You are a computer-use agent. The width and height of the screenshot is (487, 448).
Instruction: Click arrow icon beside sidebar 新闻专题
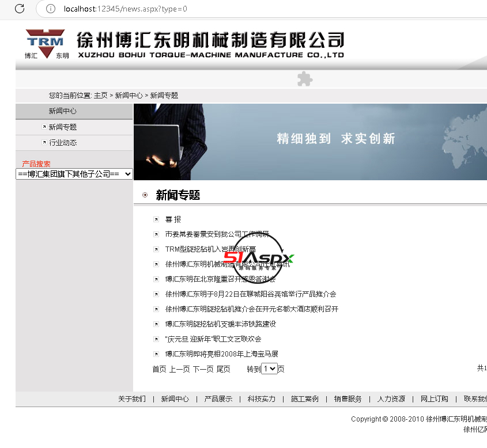(x=44, y=127)
